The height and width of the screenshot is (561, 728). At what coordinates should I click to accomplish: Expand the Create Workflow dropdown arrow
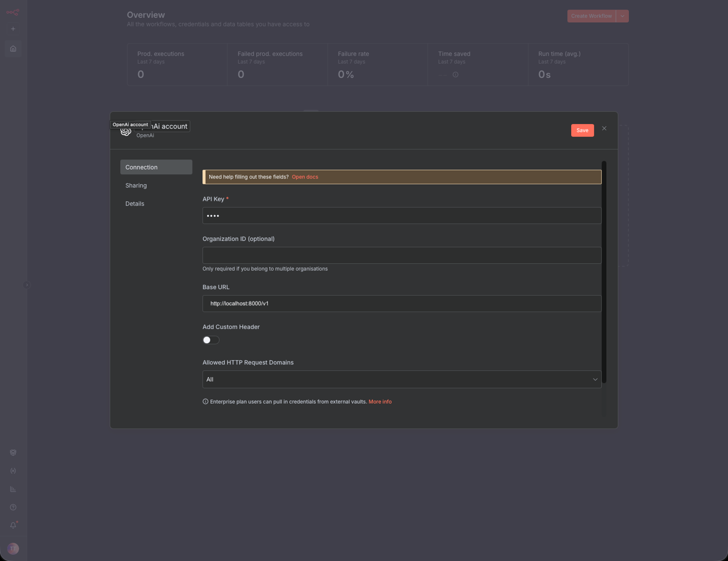pos(622,16)
